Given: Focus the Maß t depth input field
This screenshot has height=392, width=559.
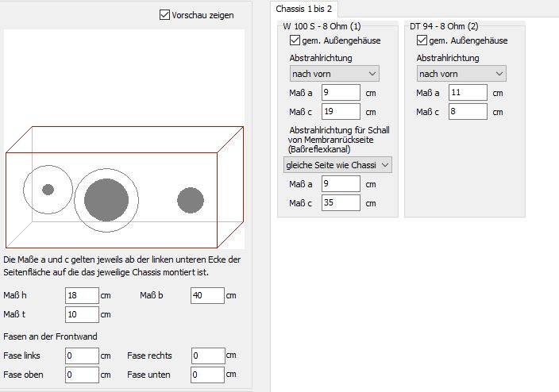Looking at the screenshot, I should (82, 315).
